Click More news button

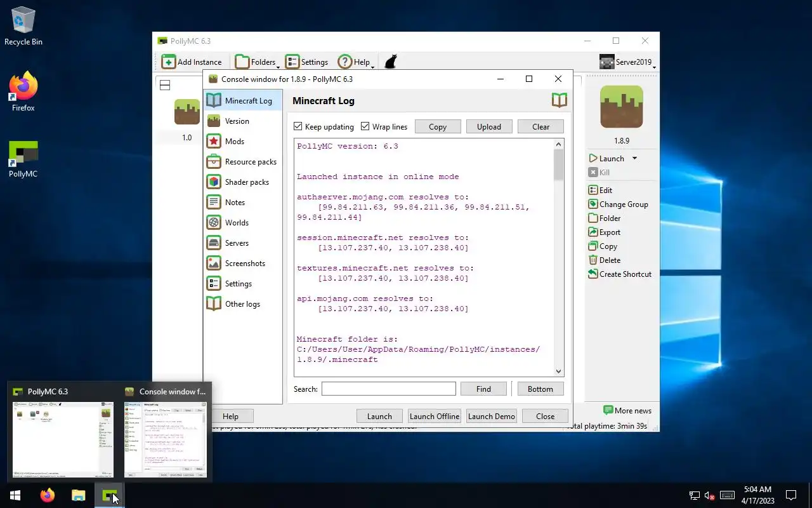(x=627, y=410)
